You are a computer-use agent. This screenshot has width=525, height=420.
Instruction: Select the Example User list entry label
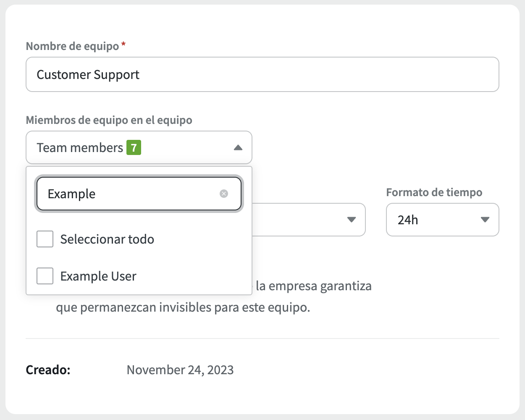pos(98,276)
